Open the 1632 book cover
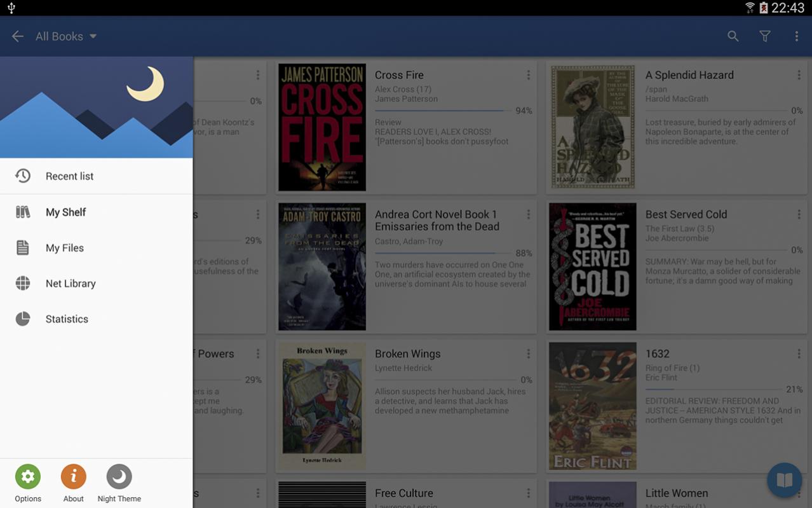This screenshot has height=508, width=812. (x=593, y=406)
